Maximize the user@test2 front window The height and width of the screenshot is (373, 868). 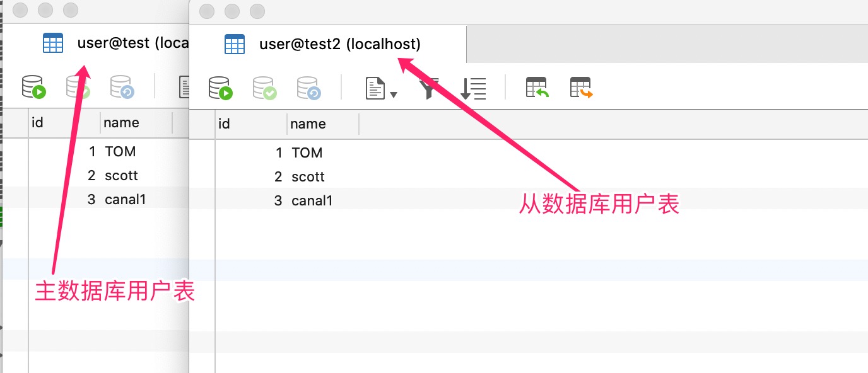(x=257, y=11)
